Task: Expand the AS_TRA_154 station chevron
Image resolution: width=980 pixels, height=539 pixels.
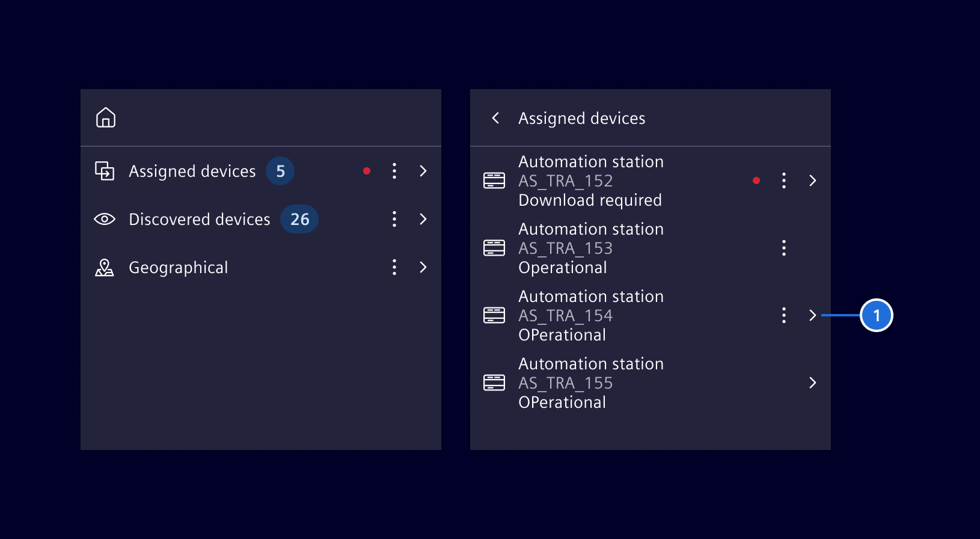Action: point(813,315)
